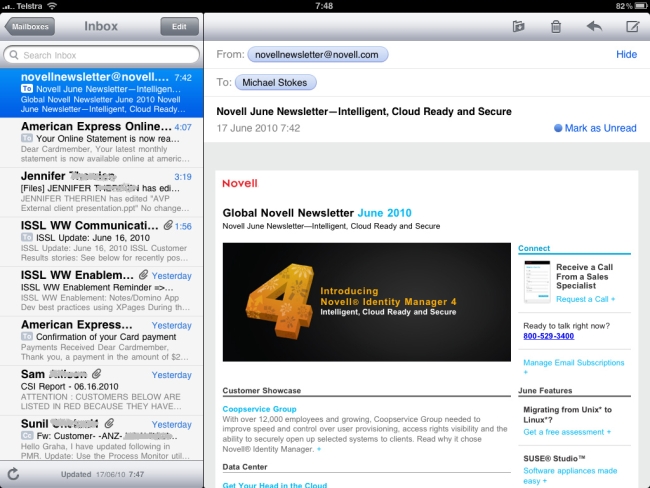
Task: Follow Get a free assessment link
Action: pyautogui.click(x=567, y=432)
